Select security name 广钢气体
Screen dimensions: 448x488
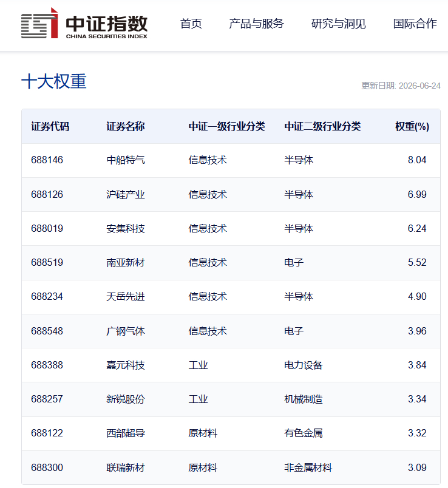tap(126, 331)
